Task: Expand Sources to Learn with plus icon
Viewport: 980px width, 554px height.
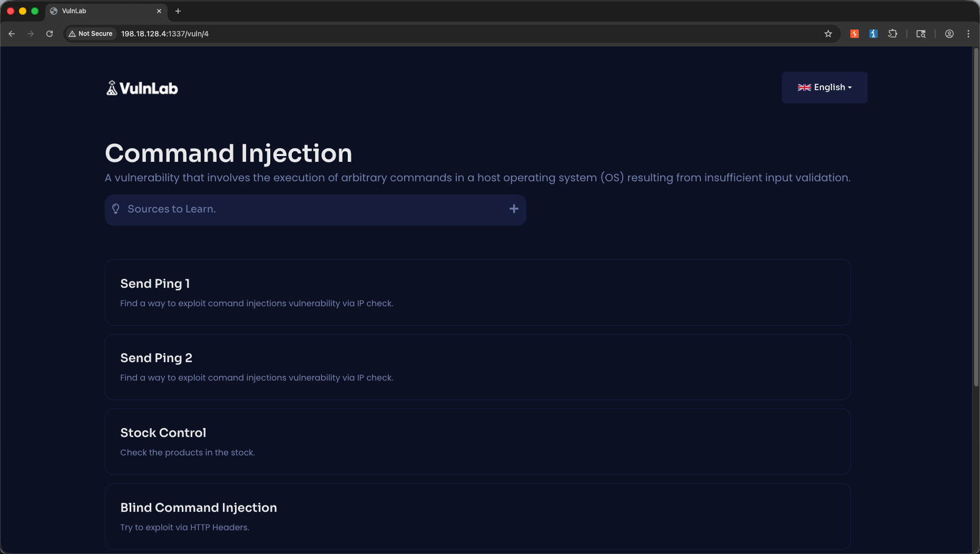Action: [x=514, y=209]
